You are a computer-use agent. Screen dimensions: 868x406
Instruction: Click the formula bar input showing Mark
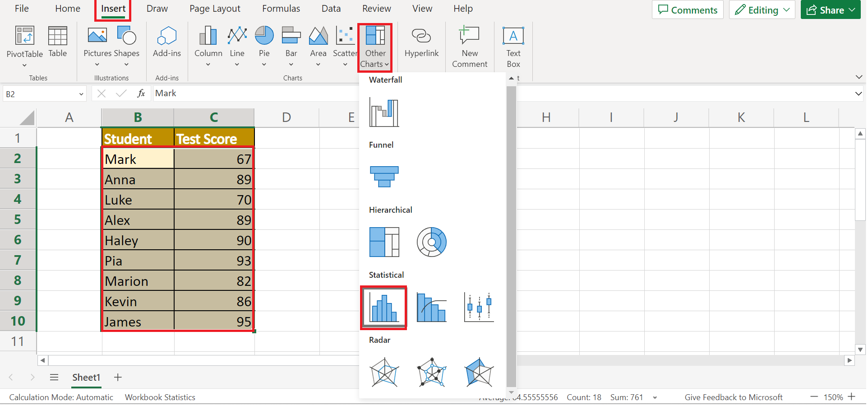(x=253, y=93)
